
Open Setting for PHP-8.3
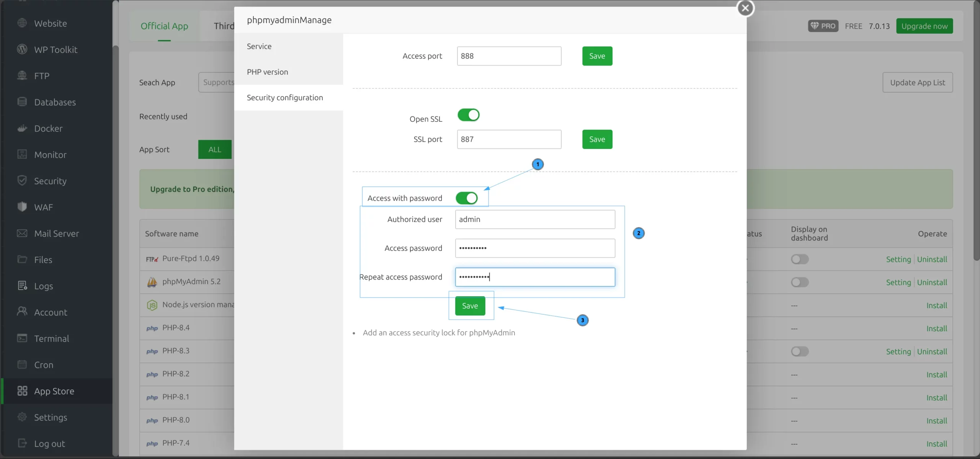coord(898,351)
